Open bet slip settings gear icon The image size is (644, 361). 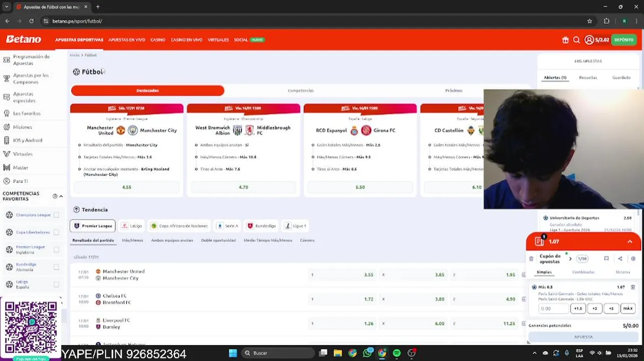click(633, 259)
